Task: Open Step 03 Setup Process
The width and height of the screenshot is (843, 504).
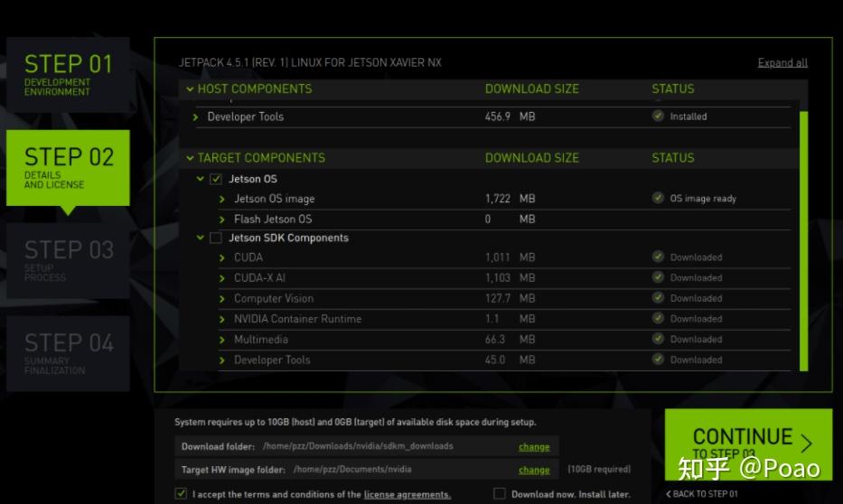Action: click(68, 261)
